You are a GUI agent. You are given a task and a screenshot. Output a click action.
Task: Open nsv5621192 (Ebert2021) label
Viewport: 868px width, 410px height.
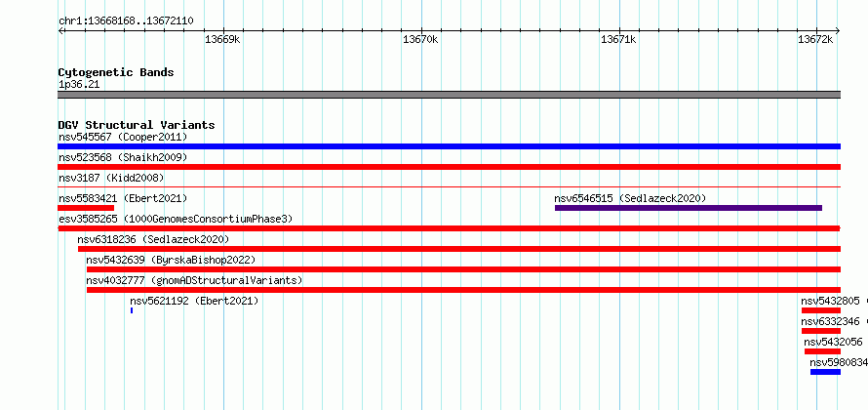point(194,301)
